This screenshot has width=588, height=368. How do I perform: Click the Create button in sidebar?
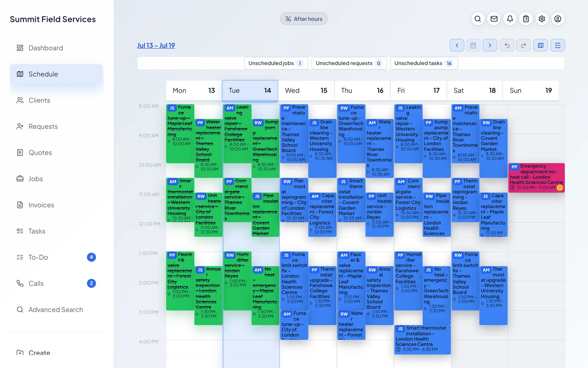point(56,353)
